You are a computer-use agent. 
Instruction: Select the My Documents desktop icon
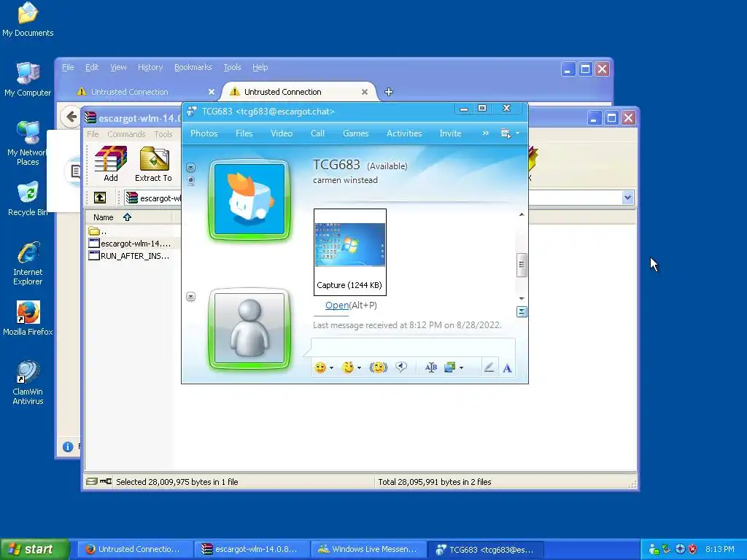(28, 20)
